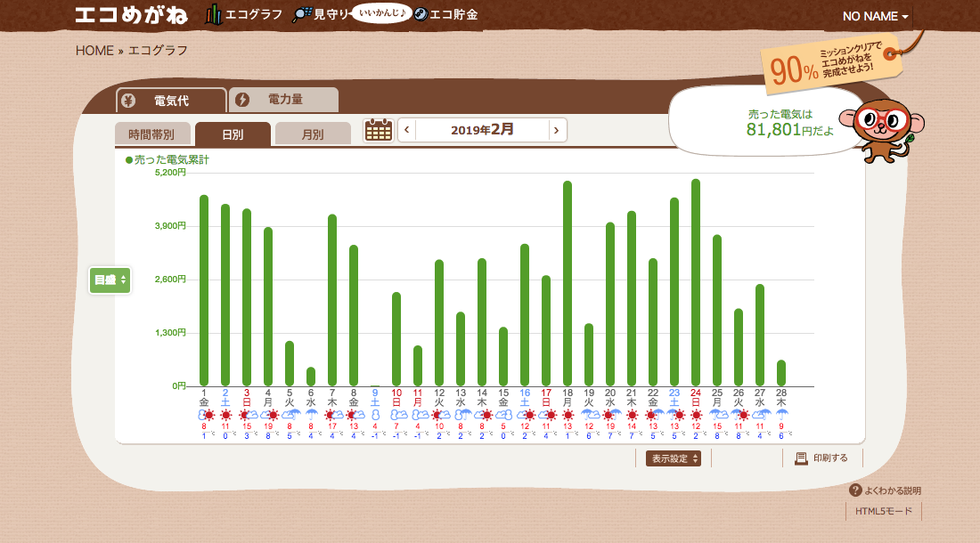Click the bar for day 28
This screenshot has width=980, height=543.
pos(781,373)
